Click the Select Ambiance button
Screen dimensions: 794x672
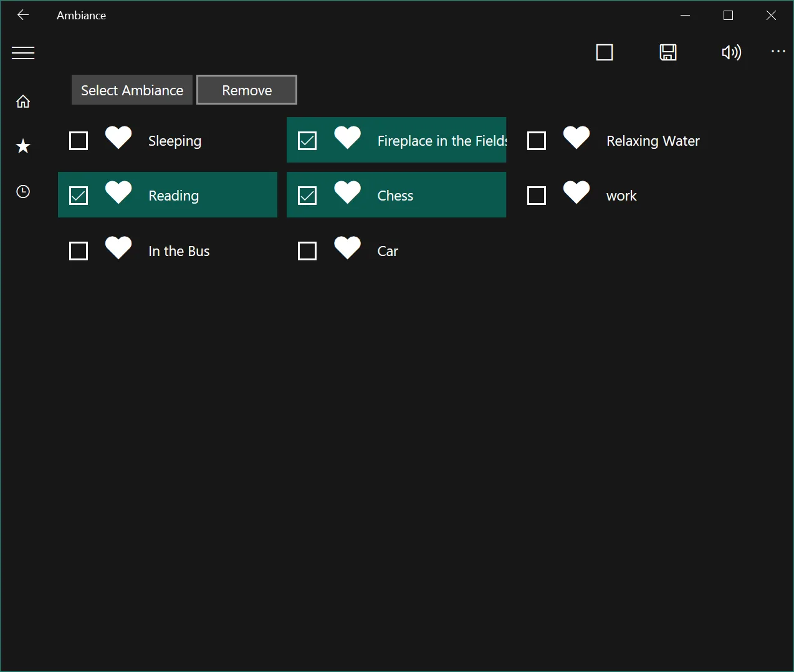[132, 90]
